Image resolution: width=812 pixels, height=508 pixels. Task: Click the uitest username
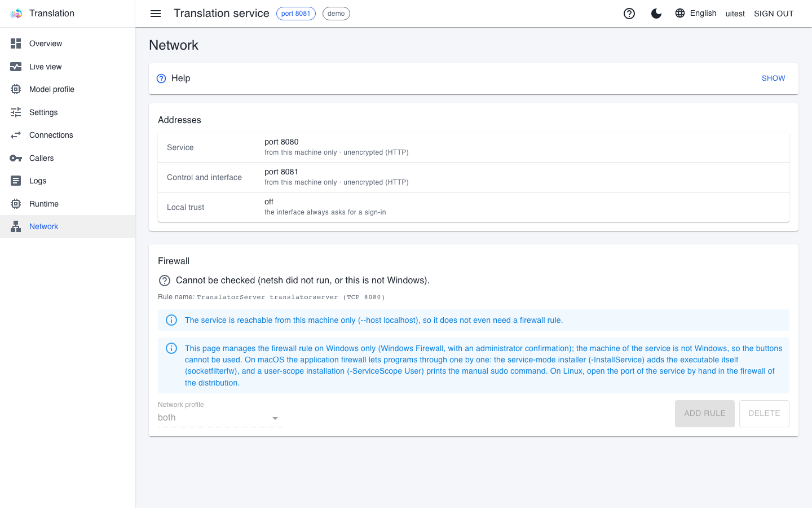pos(735,14)
